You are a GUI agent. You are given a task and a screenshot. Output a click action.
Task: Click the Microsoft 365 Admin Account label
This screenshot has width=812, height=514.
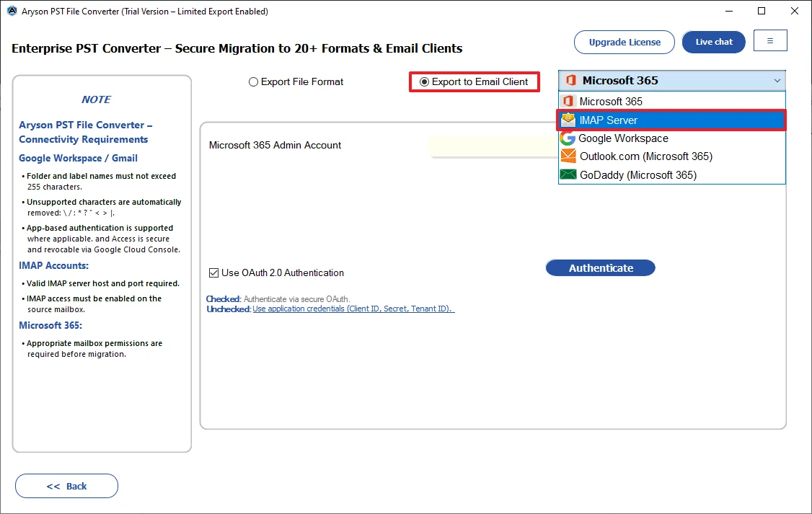pyautogui.click(x=275, y=145)
